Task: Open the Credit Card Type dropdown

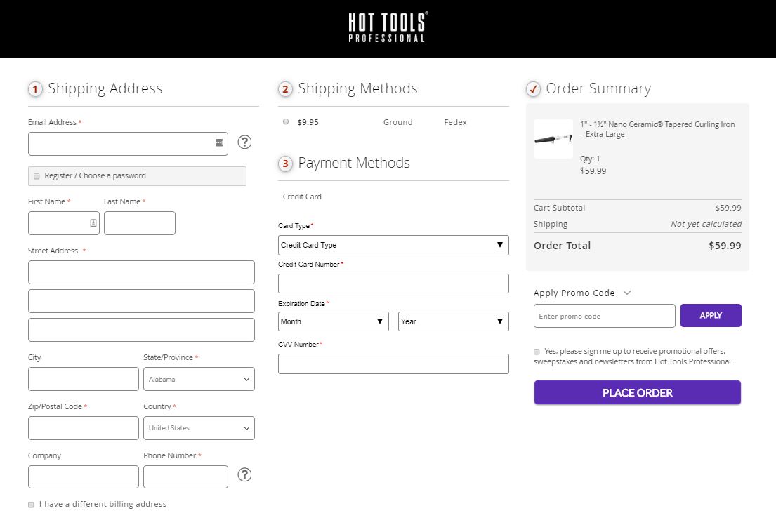Action: (x=393, y=245)
